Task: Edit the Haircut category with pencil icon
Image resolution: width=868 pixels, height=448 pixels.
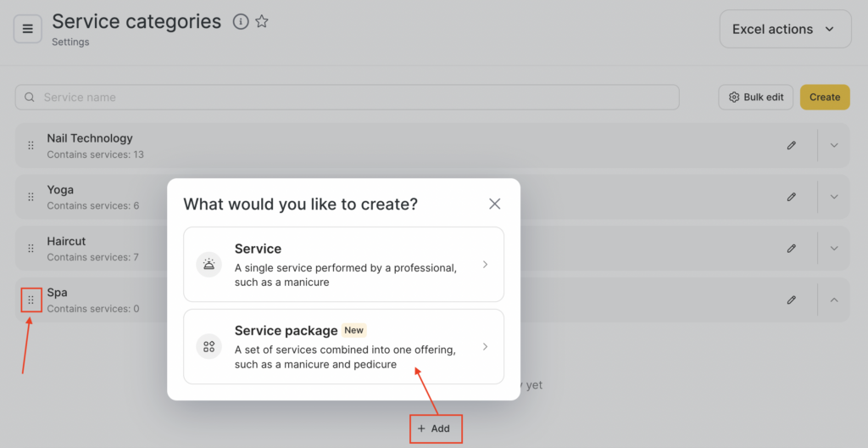Action: pos(791,249)
